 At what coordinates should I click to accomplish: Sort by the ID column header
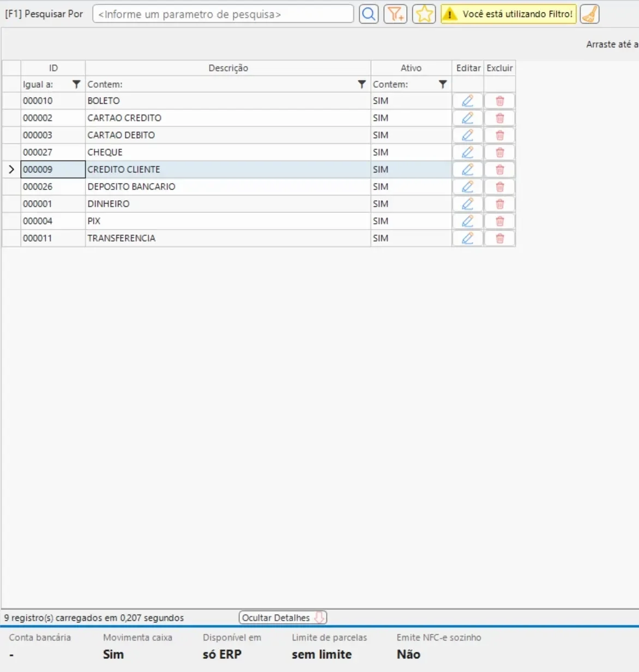tap(53, 68)
